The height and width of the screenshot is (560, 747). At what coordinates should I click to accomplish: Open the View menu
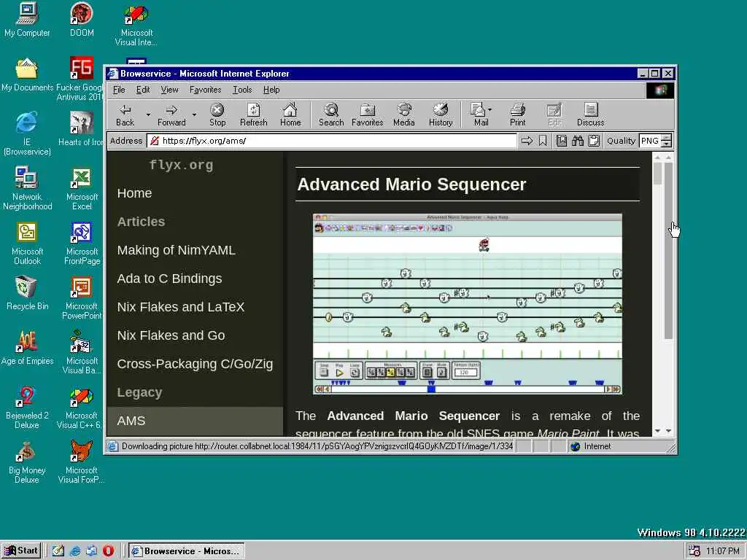point(169,90)
